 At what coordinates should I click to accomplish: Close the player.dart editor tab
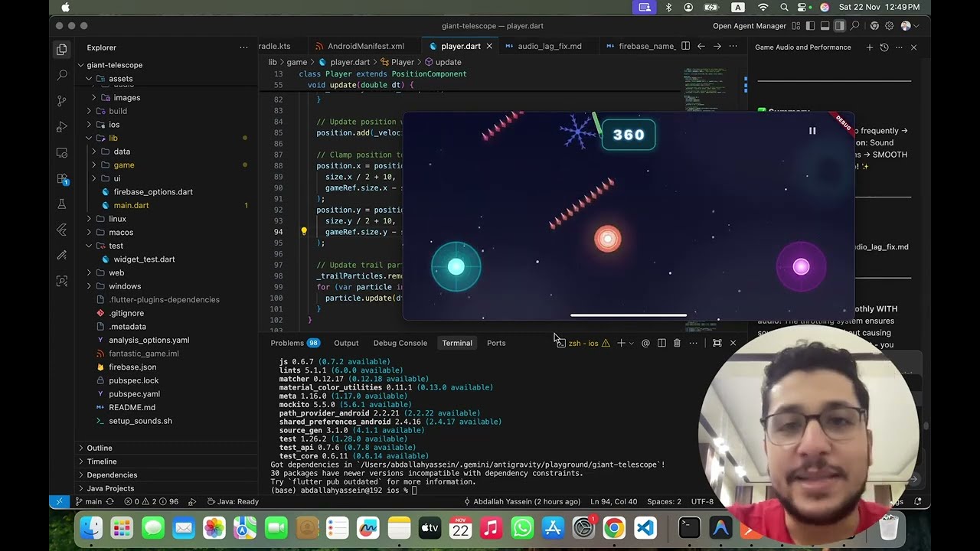tap(489, 46)
